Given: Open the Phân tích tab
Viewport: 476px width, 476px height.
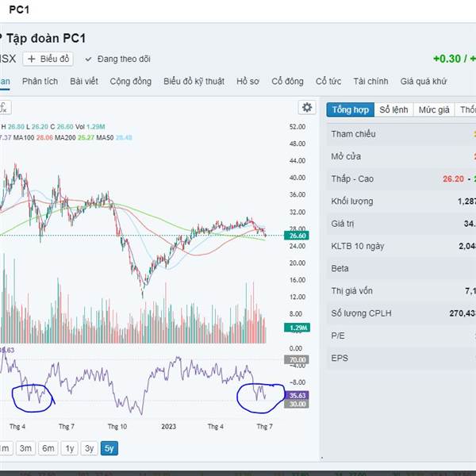Looking at the screenshot, I should [40, 82].
